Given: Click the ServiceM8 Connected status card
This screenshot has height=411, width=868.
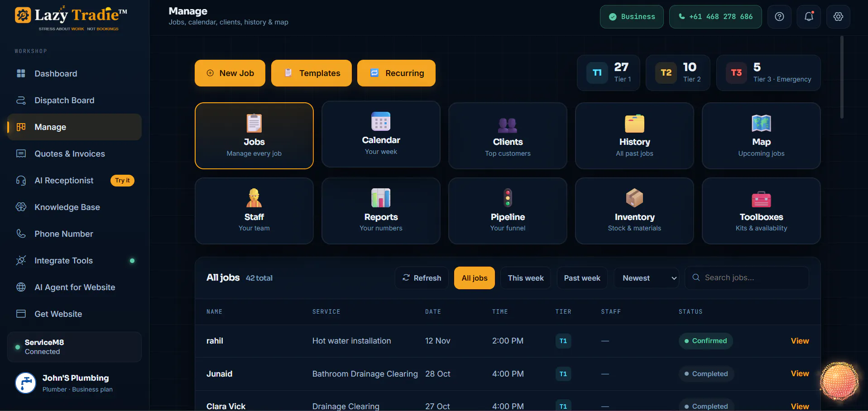Looking at the screenshot, I should pyautogui.click(x=74, y=347).
